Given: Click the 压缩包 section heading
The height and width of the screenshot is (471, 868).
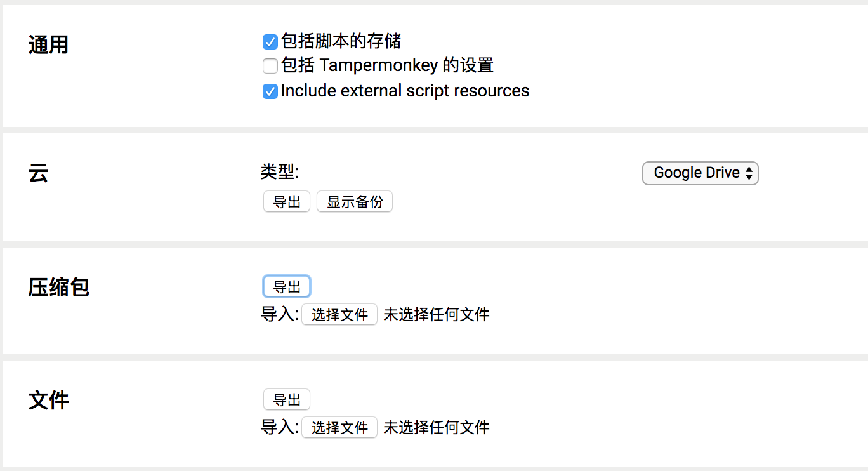Looking at the screenshot, I should pos(58,287).
